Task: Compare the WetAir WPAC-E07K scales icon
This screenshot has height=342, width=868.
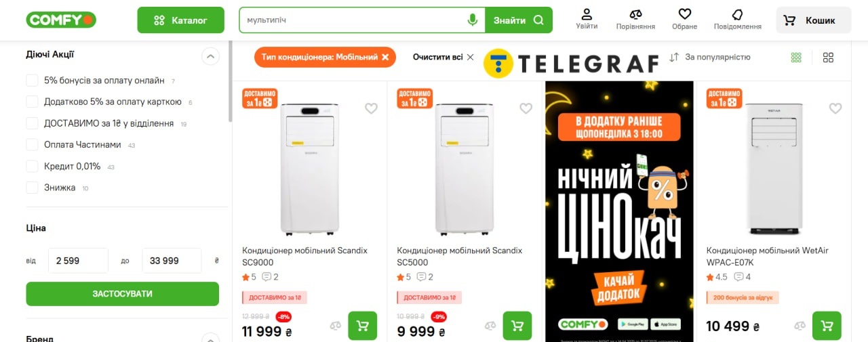Action: pyautogui.click(x=800, y=326)
